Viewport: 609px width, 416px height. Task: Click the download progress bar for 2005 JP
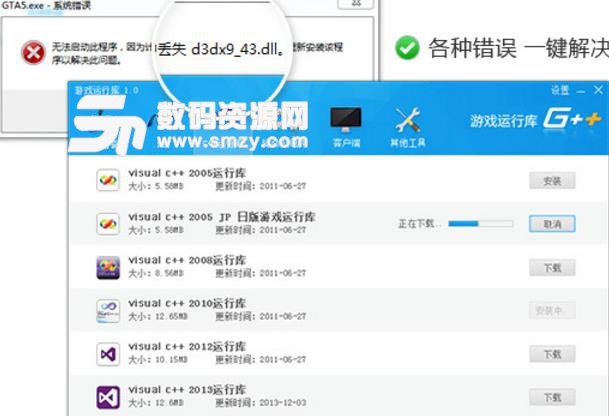pyautogui.click(x=480, y=223)
